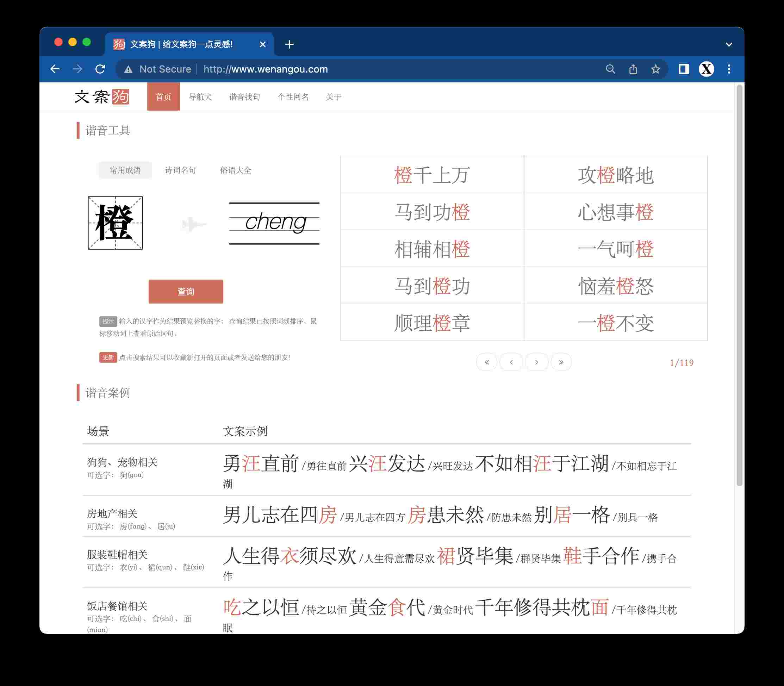Screen dimensions: 784x686
Task: Open a new browser tab
Action: click(x=290, y=44)
